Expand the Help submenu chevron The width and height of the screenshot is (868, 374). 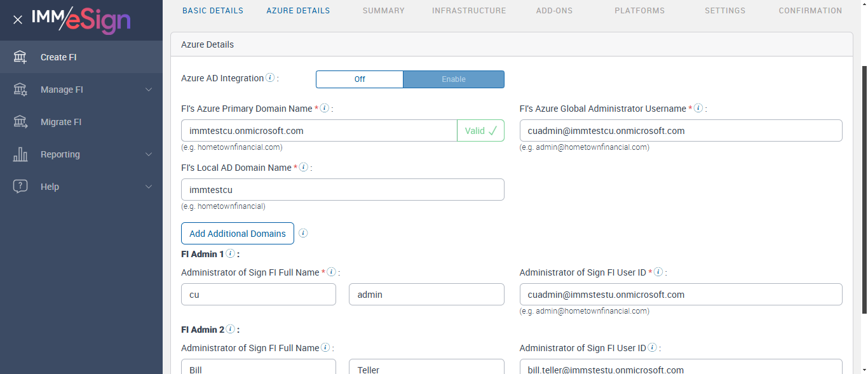tap(149, 187)
